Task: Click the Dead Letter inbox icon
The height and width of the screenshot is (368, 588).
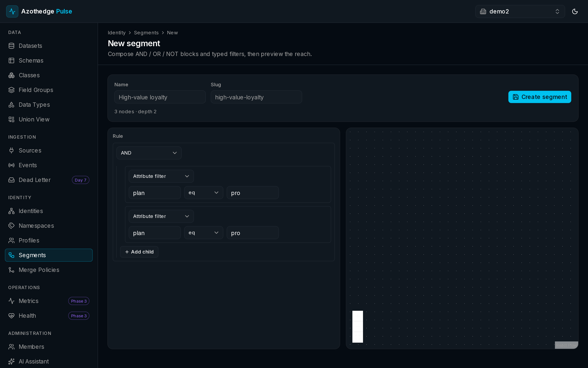Action: click(x=11, y=180)
